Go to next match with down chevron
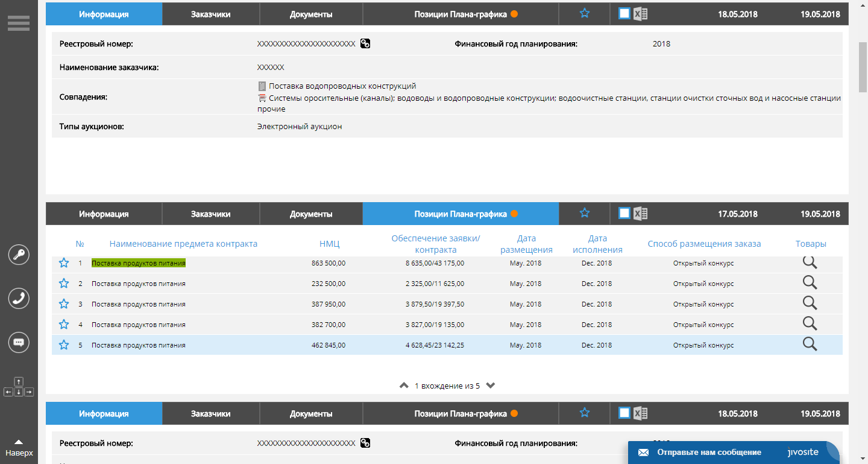The width and height of the screenshot is (868, 464). point(491,386)
